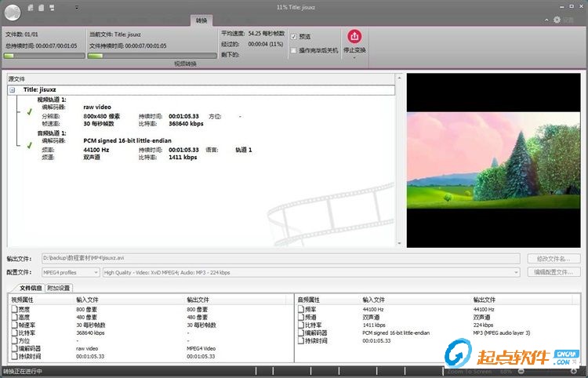This screenshot has height=378, width=588.
Task: Click scroll up arrow of source list
Action: pos(399,78)
